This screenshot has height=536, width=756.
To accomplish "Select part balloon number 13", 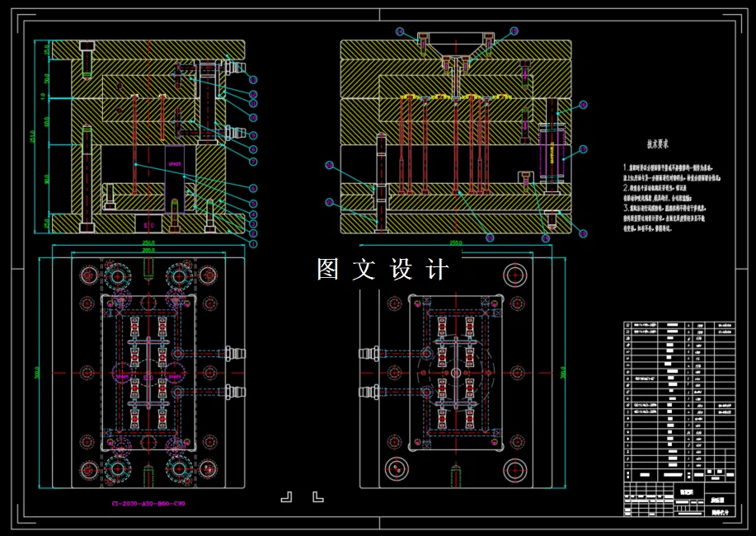I will tap(253, 79).
